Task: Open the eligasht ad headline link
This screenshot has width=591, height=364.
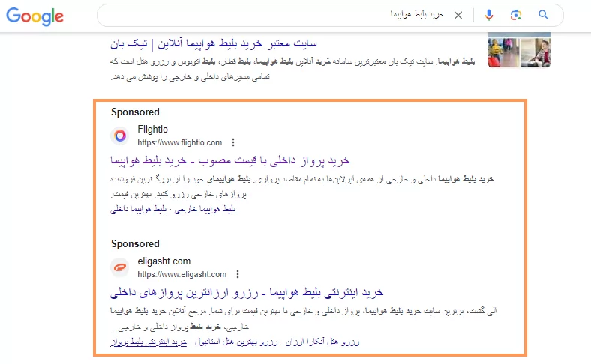Action: point(247,293)
